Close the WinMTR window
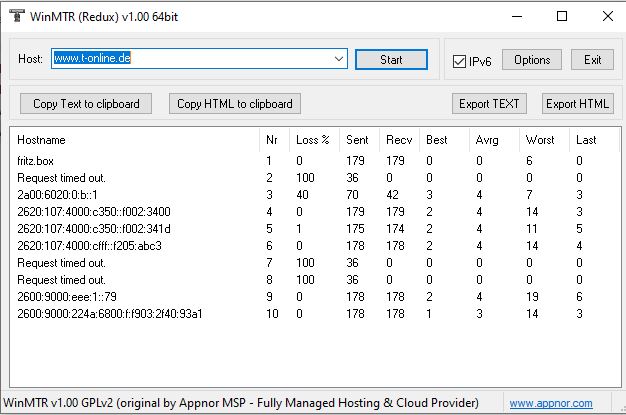The height and width of the screenshot is (415, 626). (608, 16)
